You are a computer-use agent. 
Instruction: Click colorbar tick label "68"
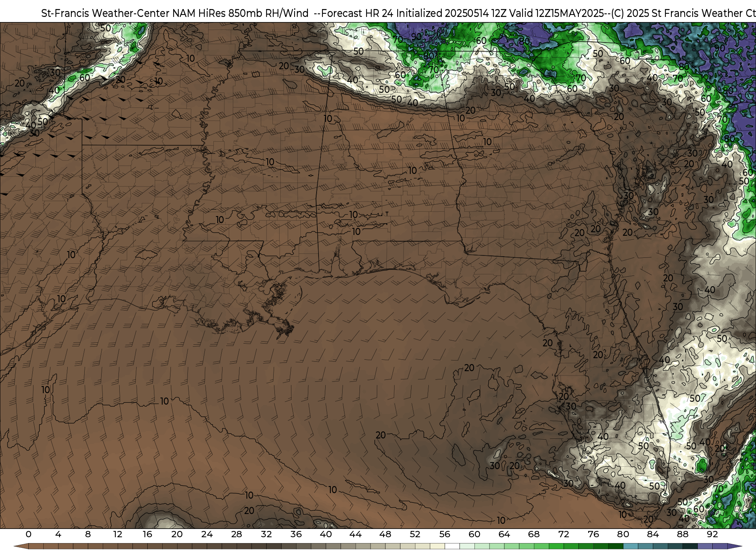coord(534,534)
